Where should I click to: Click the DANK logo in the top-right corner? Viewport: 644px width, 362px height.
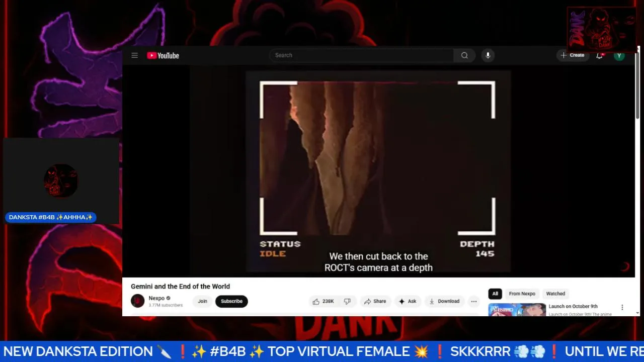click(602, 29)
